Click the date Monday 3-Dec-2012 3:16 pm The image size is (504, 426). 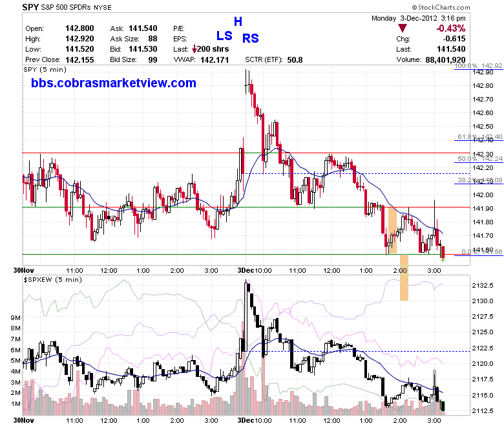click(x=419, y=18)
